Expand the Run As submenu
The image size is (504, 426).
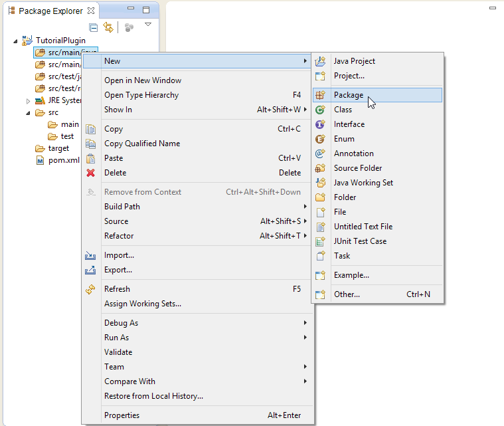coord(197,338)
